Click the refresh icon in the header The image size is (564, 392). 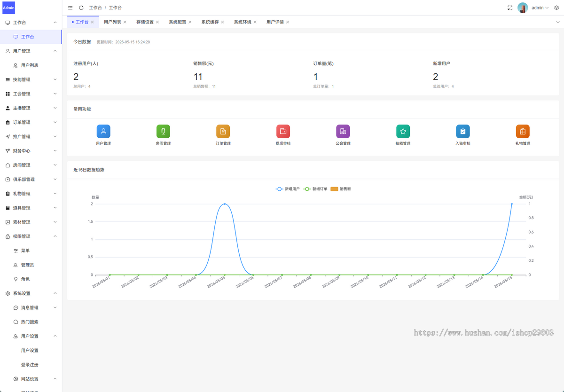tap(81, 8)
